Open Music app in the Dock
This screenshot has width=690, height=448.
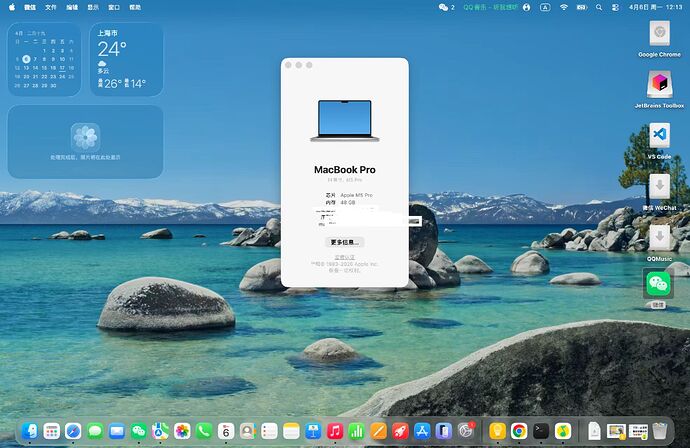click(335, 431)
